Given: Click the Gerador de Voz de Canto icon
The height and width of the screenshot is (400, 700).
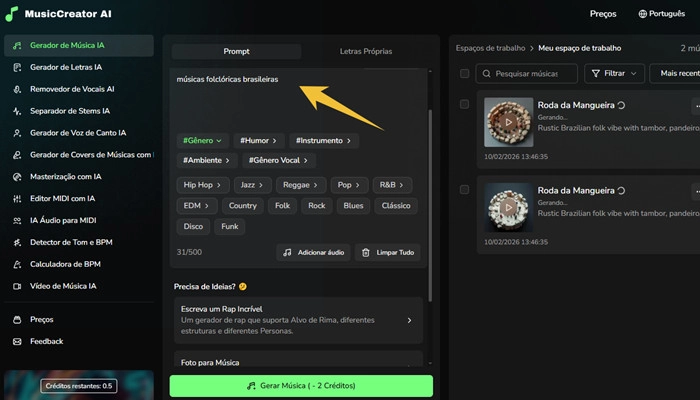Looking at the screenshot, I should pyautogui.click(x=17, y=133).
